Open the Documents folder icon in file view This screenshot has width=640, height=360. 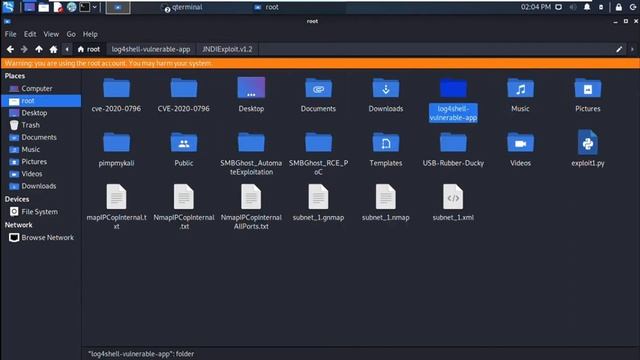(x=318, y=88)
